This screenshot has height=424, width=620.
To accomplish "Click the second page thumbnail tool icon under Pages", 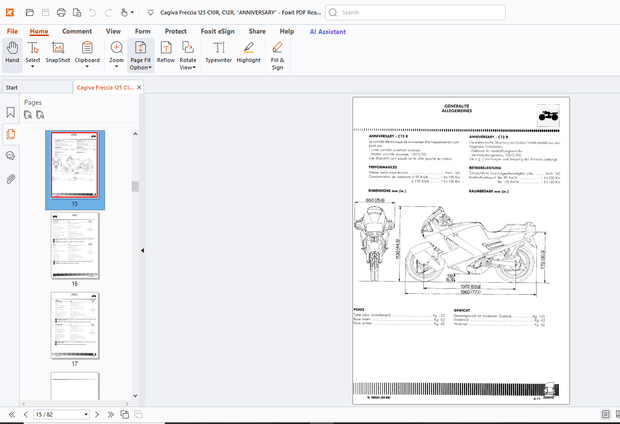I will (x=40, y=115).
